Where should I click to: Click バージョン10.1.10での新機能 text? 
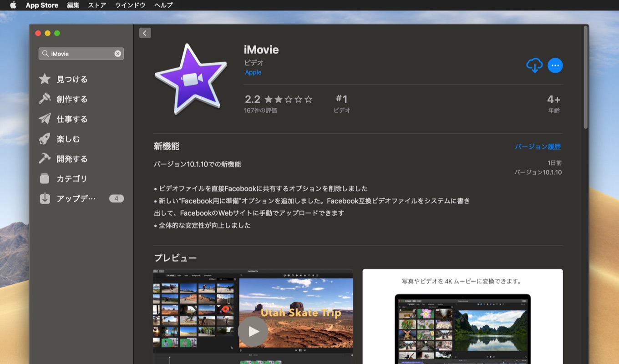(x=198, y=164)
